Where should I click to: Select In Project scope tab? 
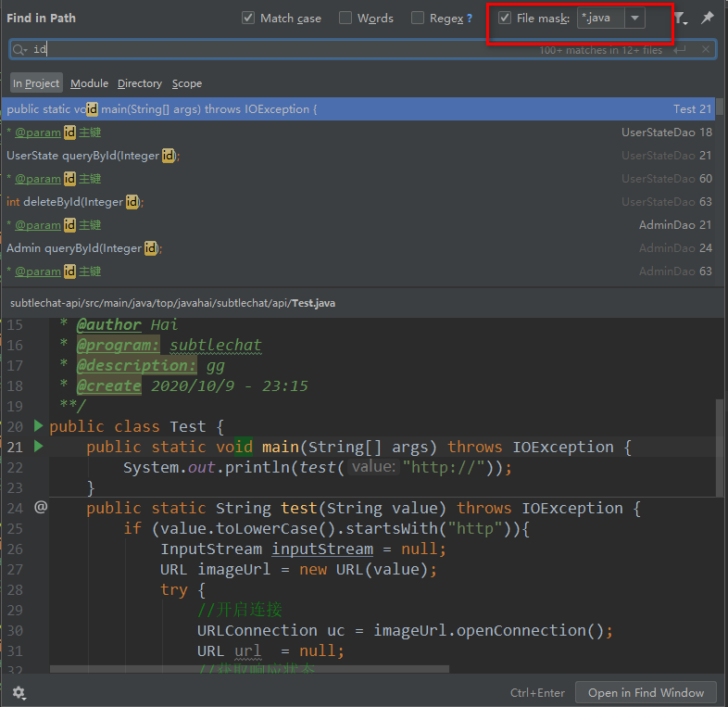coord(36,83)
